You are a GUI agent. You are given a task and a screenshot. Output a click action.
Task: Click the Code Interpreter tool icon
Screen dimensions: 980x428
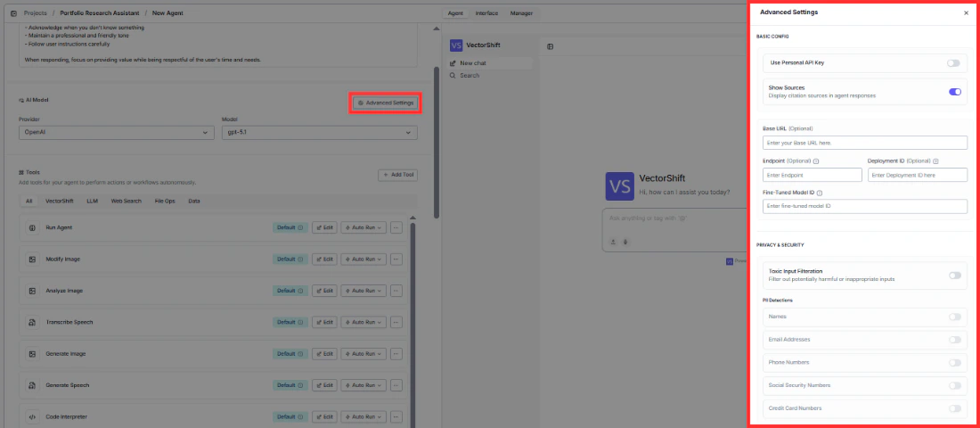tap(32, 416)
